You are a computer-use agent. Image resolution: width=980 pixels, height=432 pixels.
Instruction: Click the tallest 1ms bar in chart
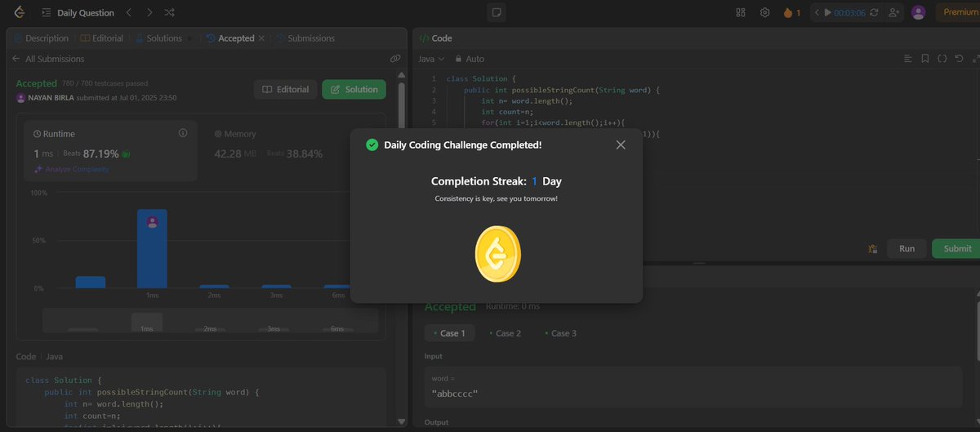(152, 248)
